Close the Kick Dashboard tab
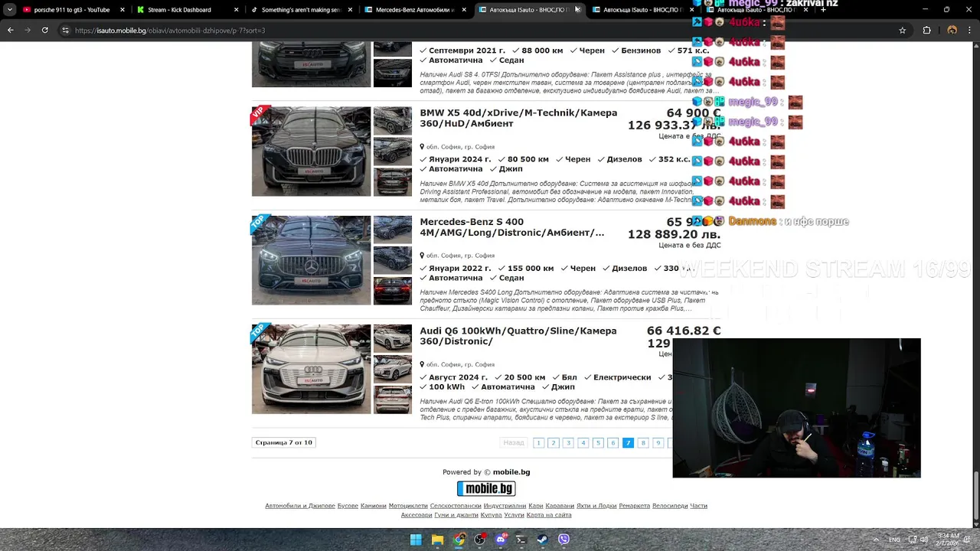Image resolution: width=980 pixels, height=551 pixels. (x=235, y=10)
